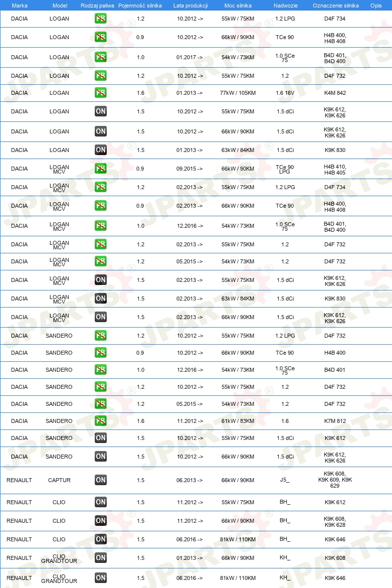
Task: Select TCe 90 LPG body cell
Action: (285, 169)
